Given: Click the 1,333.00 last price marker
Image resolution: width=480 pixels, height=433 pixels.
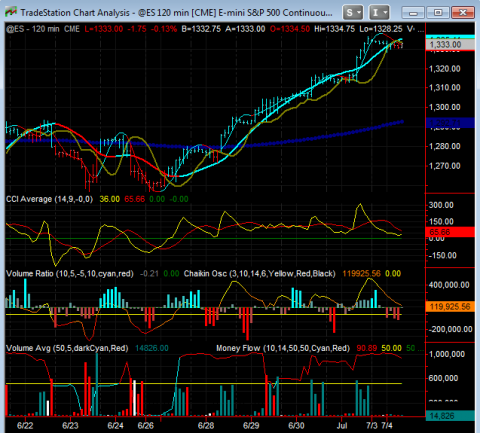Looking at the screenshot, I should (450, 45).
